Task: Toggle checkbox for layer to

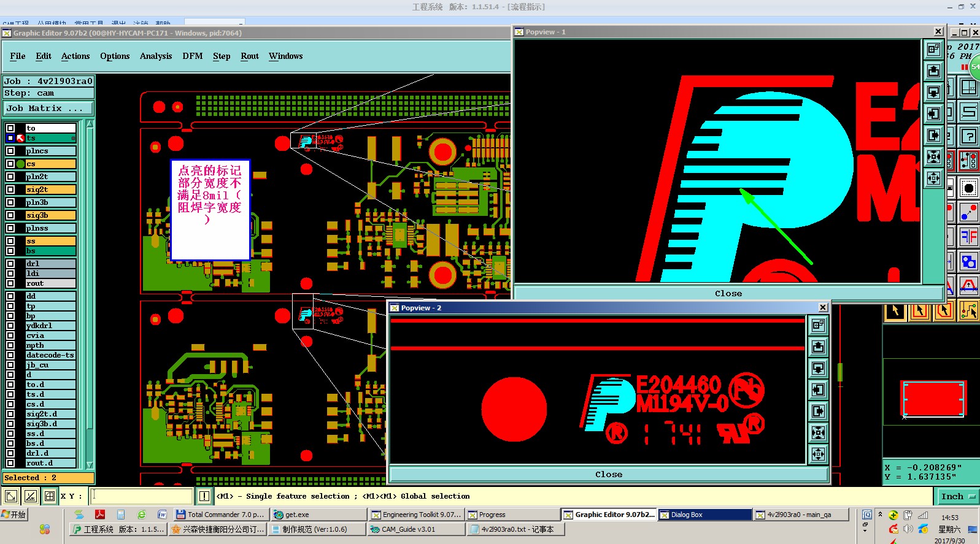Action: (x=10, y=128)
